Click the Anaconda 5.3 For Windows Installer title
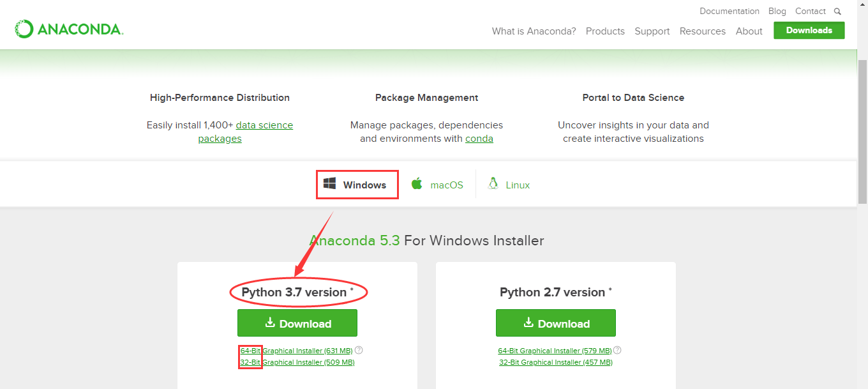Viewport: 868px width, 389px height. [426, 241]
